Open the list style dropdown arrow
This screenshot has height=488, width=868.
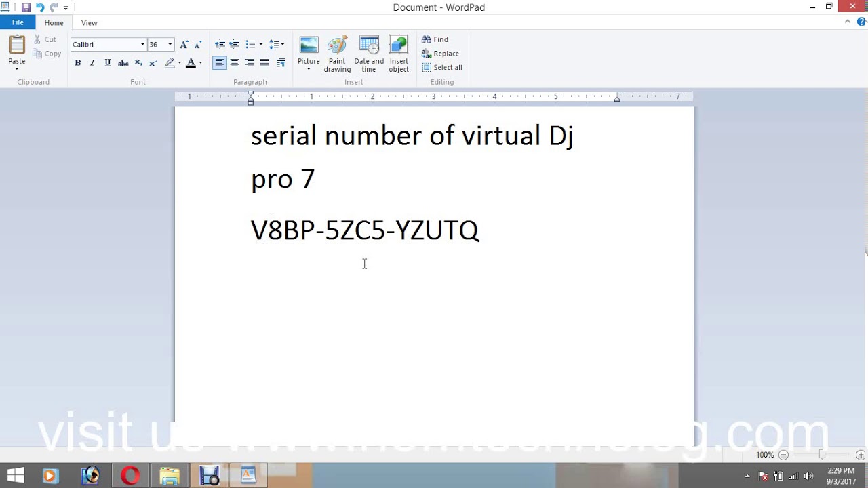261,44
